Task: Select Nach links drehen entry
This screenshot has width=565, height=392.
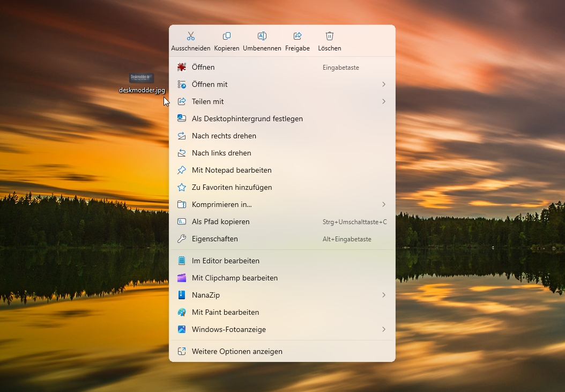Action: click(282, 153)
